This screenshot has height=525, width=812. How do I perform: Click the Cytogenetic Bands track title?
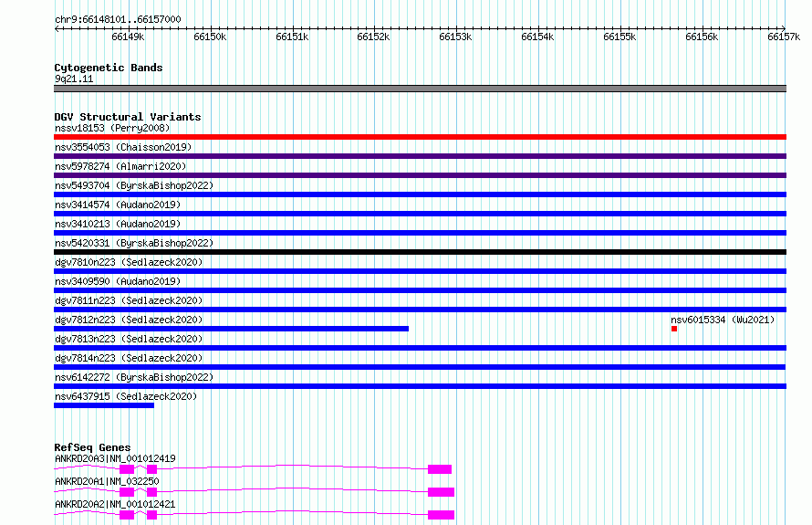coord(109,68)
